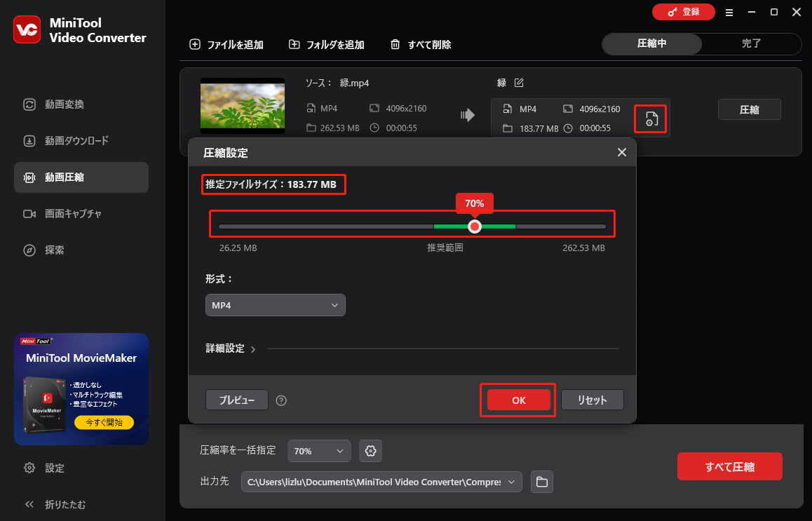Click the プレビュー button
812x521 pixels.
click(237, 400)
